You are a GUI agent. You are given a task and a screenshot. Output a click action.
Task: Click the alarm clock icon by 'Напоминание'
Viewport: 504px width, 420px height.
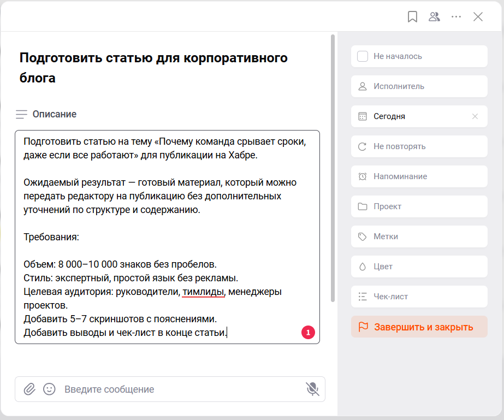coord(363,176)
